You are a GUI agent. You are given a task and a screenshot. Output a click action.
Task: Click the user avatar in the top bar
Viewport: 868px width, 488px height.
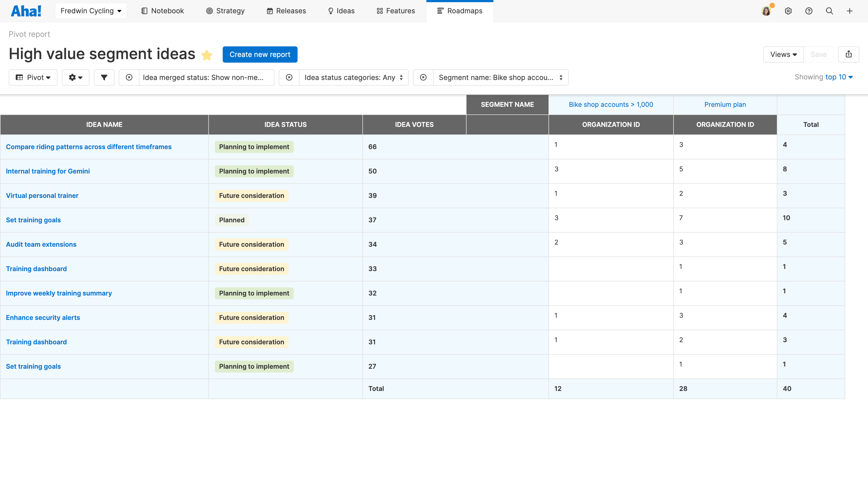click(766, 11)
